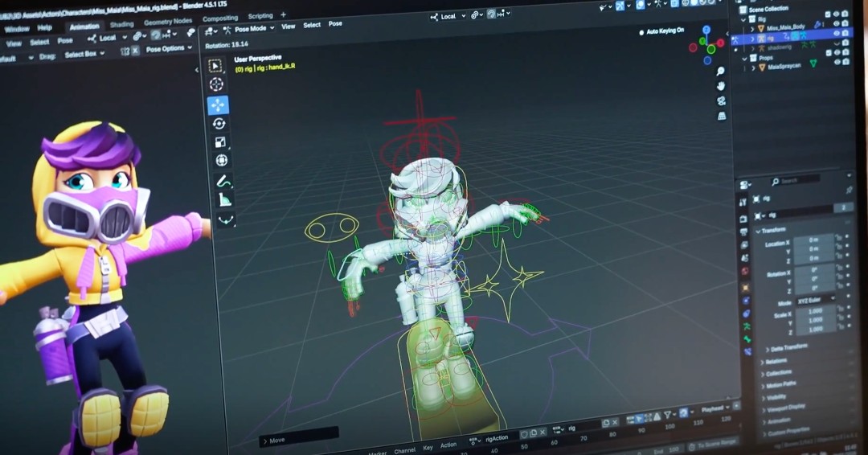Collapse the Rig collection in outliner
This screenshot has height=455, width=868.
743,20
